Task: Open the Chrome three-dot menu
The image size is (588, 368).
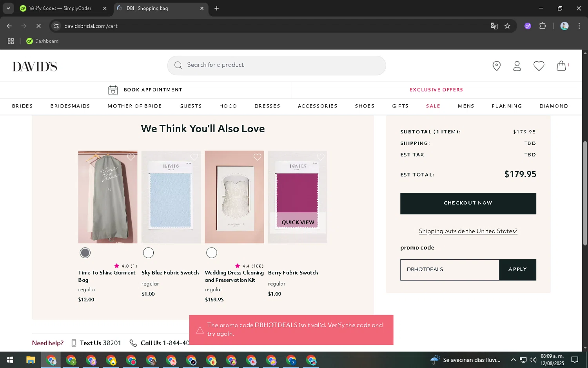Action: click(x=579, y=26)
